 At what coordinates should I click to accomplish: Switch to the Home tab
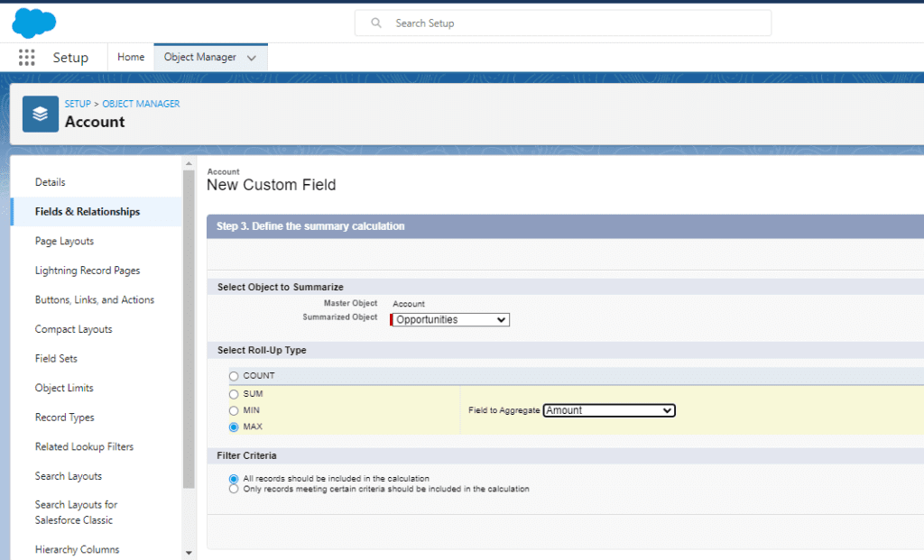tap(131, 57)
